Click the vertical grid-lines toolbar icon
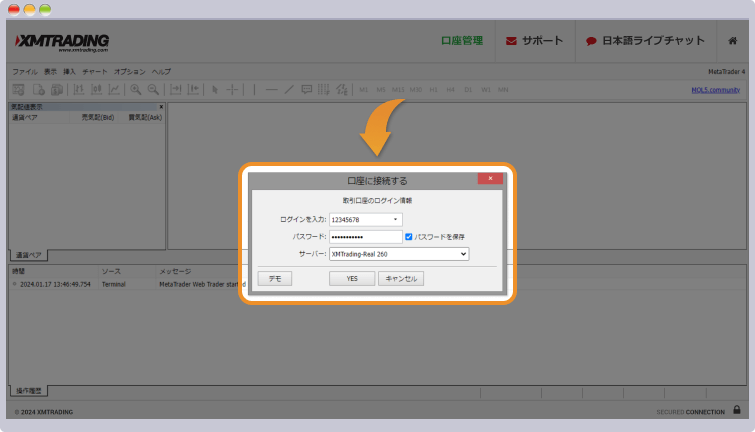755x432 pixels. (324, 90)
